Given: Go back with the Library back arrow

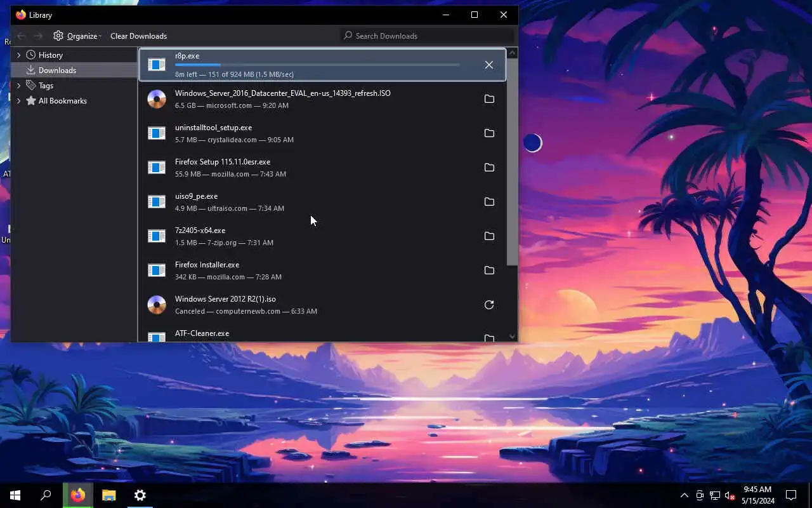Looking at the screenshot, I should pos(21,36).
